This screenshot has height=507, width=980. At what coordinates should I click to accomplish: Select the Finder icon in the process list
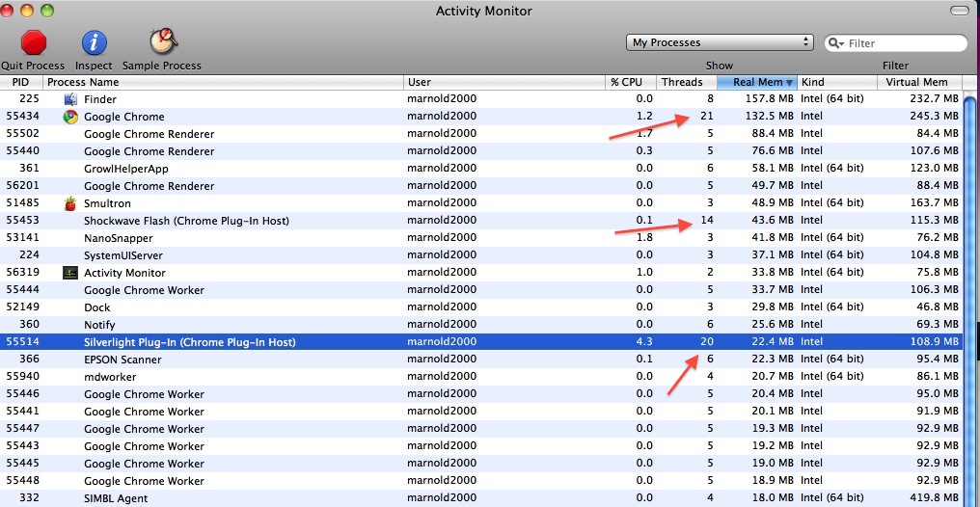coord(70,98)
